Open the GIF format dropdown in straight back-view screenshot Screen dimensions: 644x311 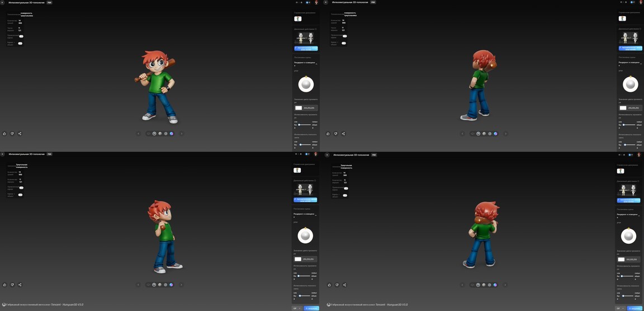[620, 308]
